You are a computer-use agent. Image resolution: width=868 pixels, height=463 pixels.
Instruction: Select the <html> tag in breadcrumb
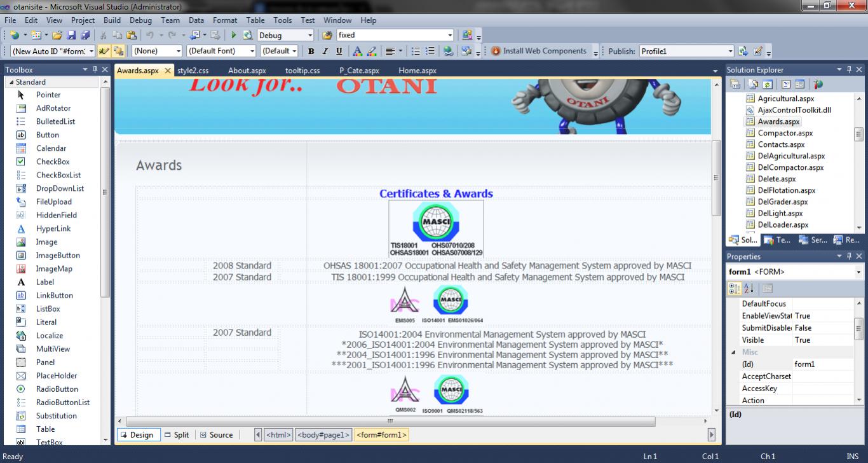[278, 435]
